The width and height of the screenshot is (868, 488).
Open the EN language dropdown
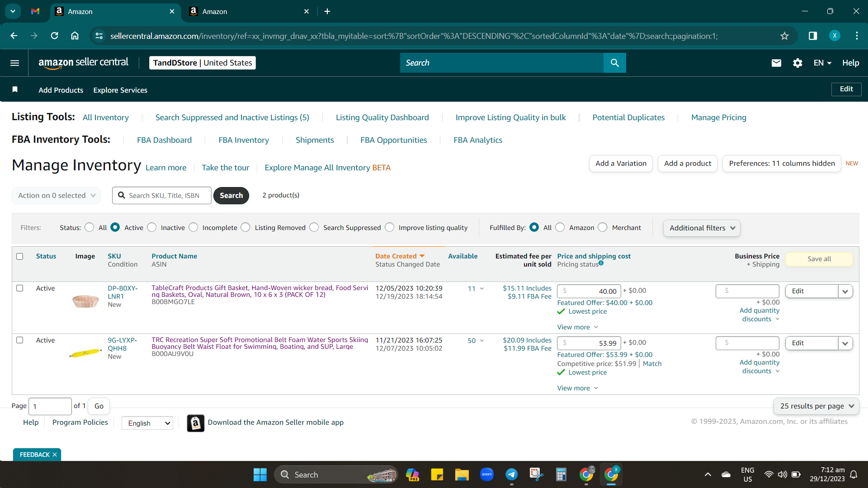[x=822, y=63]
